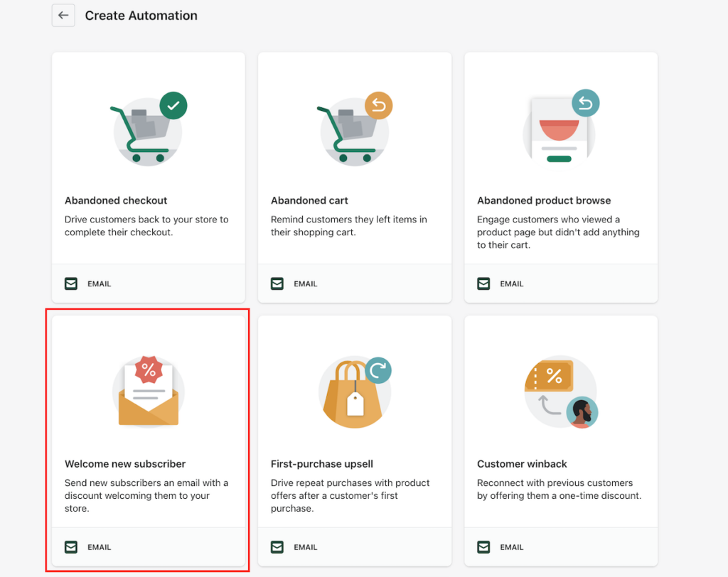The image size is (728, 577).
Task: Open the Customer winback automation title
Action: 522,464
